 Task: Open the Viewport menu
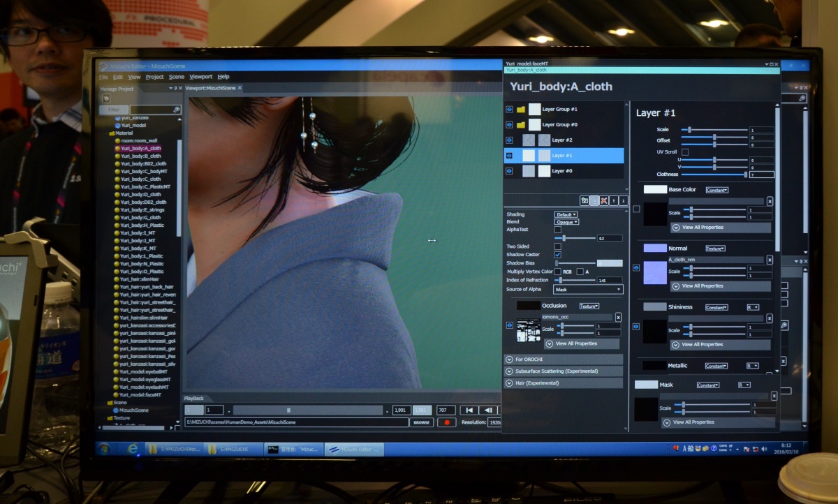(x=200, y=77)
